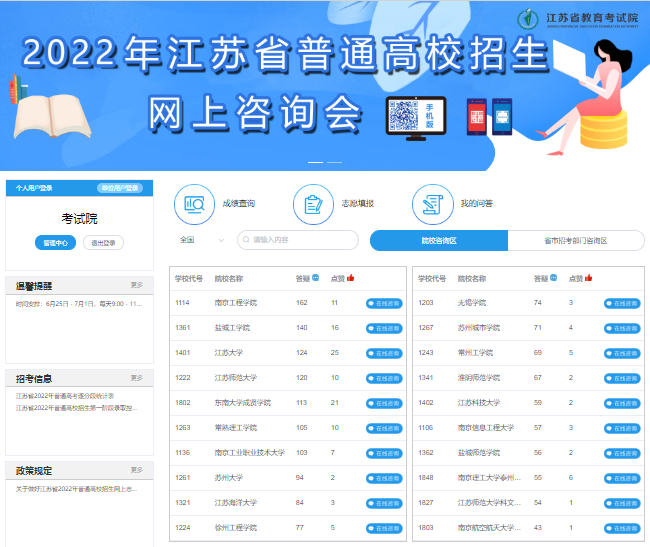Click 在线咨询 for 徐州工程学院
This screenshot has width=650, height=547.
pos(384,528)
